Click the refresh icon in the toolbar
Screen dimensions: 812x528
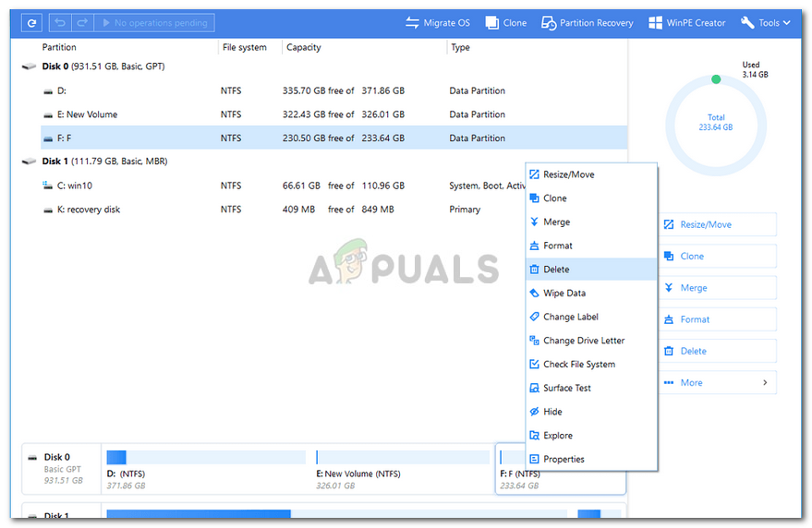pos(31,23)
